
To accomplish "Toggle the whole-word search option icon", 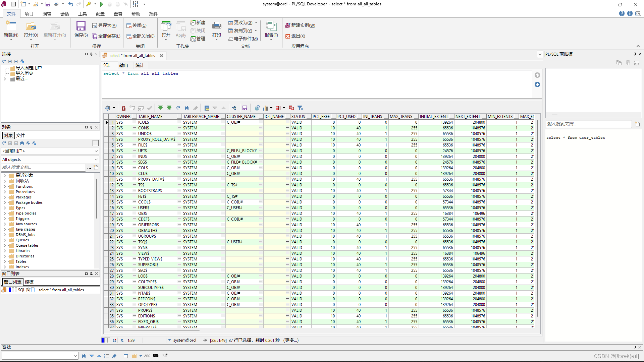I will coord(156,356).
